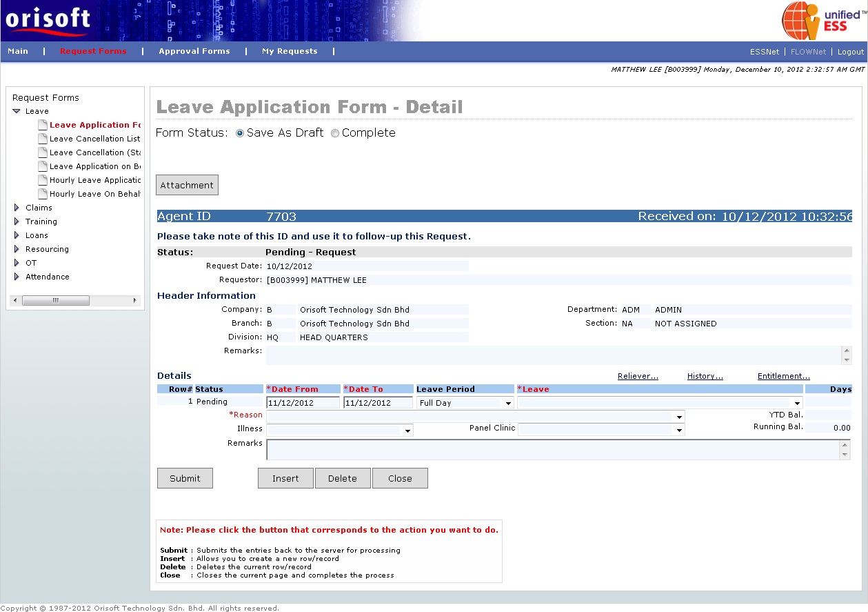This screenshot has width=868, height=612.
Task: Open the Panel Clinic dropdown
Action: tap(680, 431)
